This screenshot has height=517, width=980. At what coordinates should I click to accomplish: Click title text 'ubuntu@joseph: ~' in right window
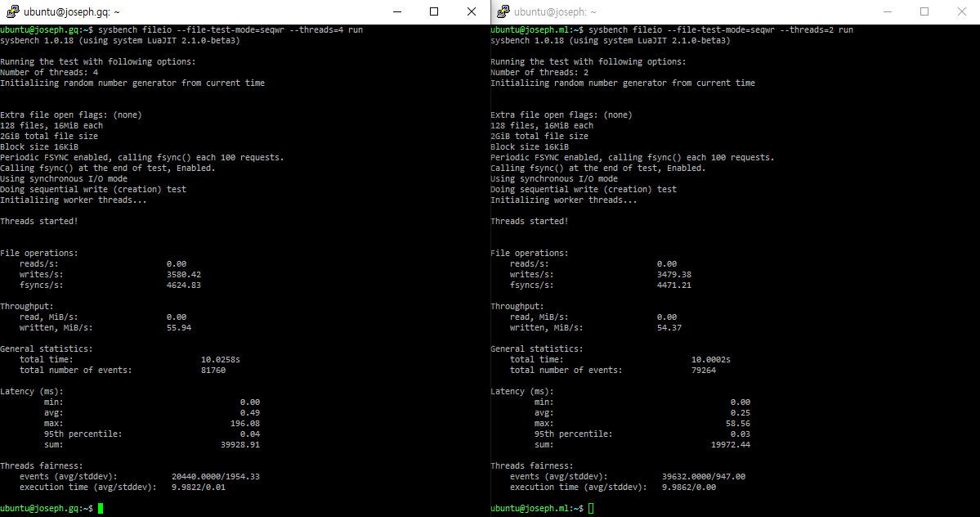pos(555,12)
